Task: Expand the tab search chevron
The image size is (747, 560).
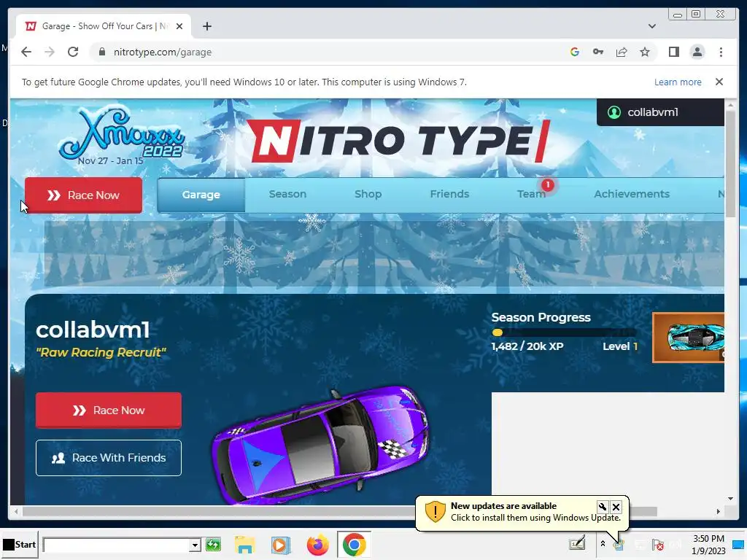Action: click(651, 26)
